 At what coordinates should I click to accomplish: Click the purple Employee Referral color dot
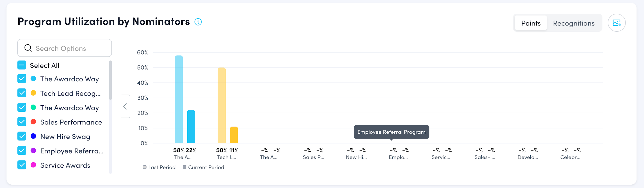33,151
